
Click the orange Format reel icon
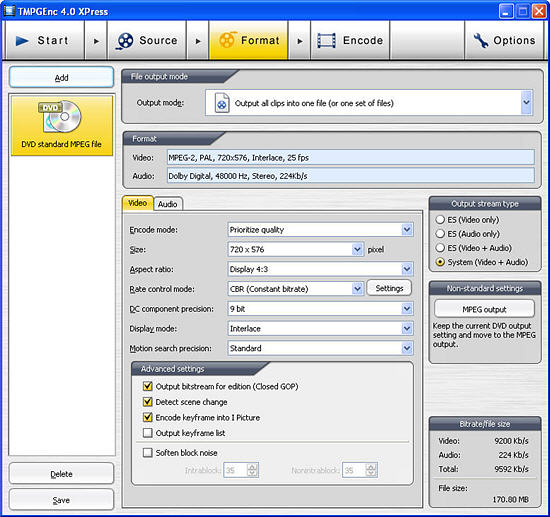click(227, 40)
